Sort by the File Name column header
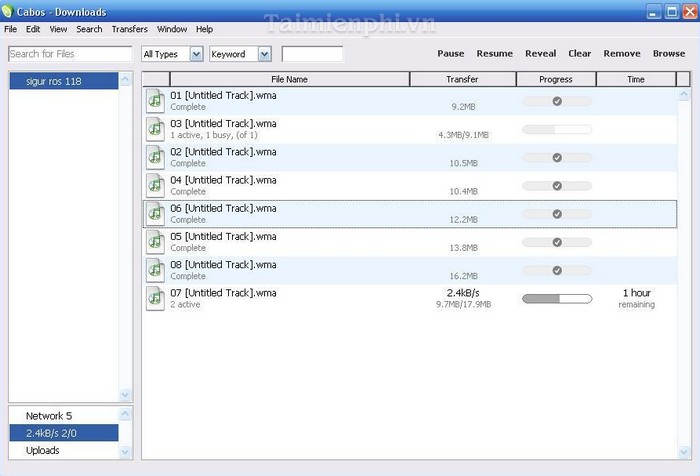The width and height of the screenshot is (700, 476). (x=289, y=79)
